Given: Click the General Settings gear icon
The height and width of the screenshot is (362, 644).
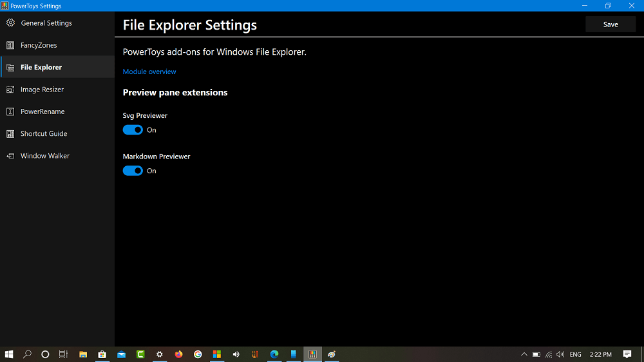Looking at the screenshot, I should pyautogui.click(x=10, y=23).
